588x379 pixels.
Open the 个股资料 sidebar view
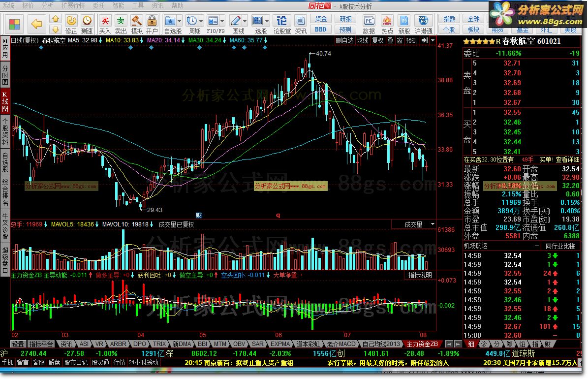coord(5,131)
